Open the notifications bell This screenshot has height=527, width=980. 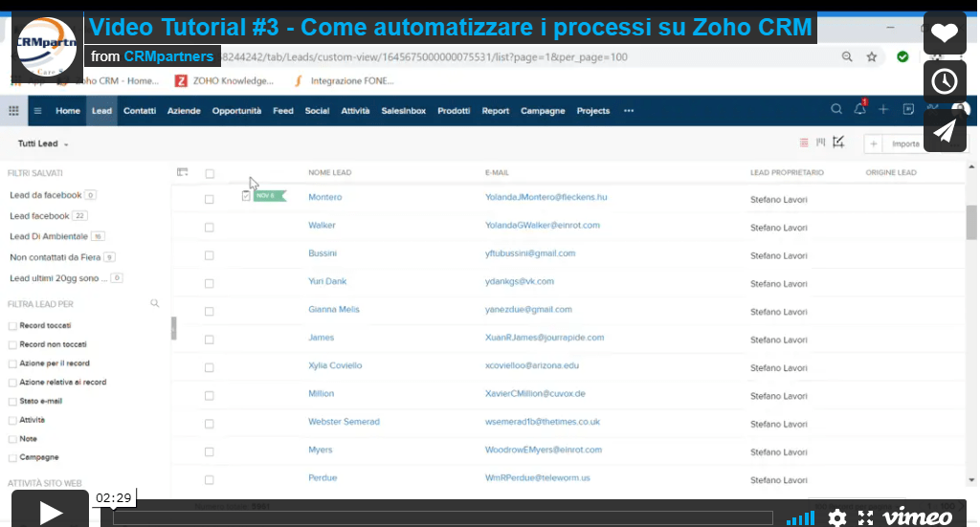(x=860, y=109)
